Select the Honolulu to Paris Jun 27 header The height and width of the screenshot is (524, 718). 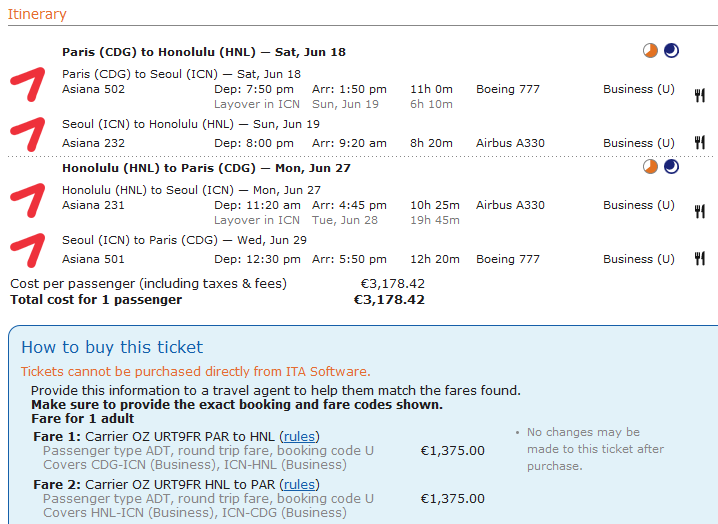point(206,168)
